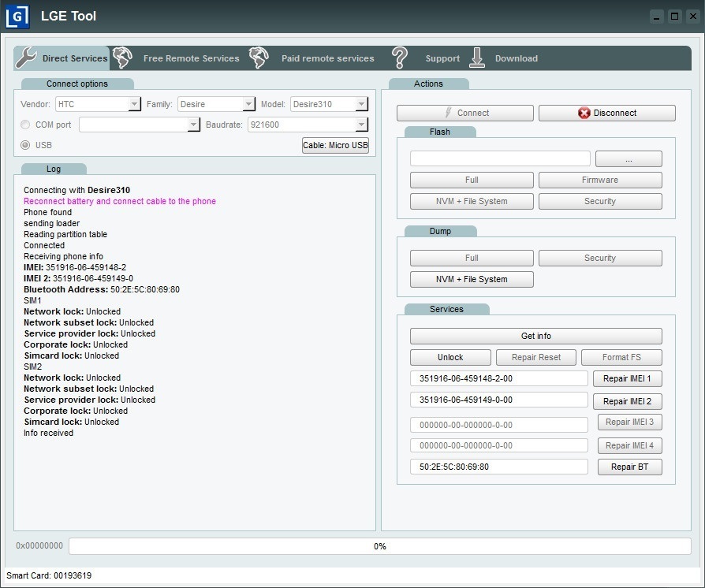
Task: Click the handshake icon beside Free Remote Services
Action: pyautogui.click(x=123, y=57)
